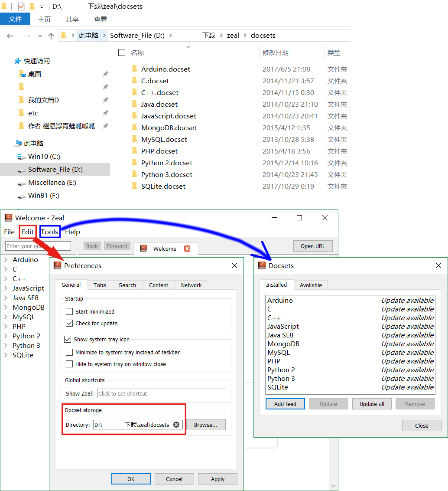Screen dimensions: 448x491
Task: Open C.docset folder icon
Action: pos(134,81)
